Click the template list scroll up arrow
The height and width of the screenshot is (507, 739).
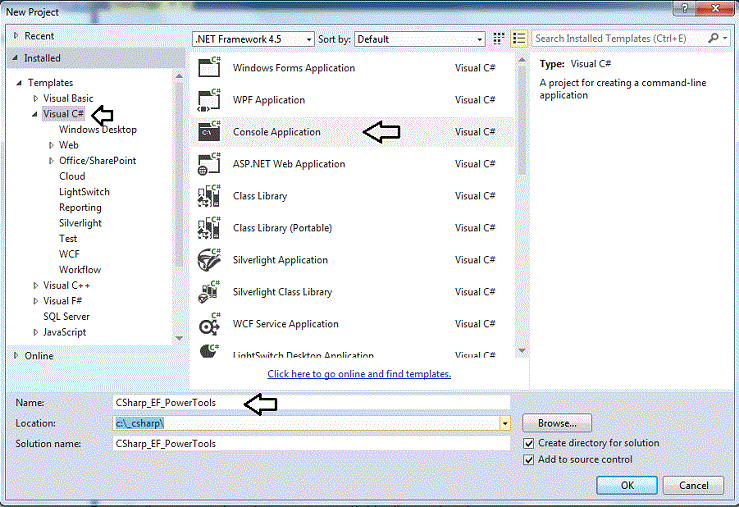pos(522,60)
